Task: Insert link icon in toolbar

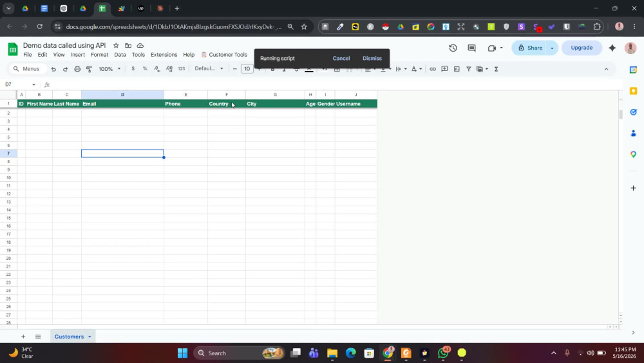Action: pyautogui.click(x=433, y=69)
